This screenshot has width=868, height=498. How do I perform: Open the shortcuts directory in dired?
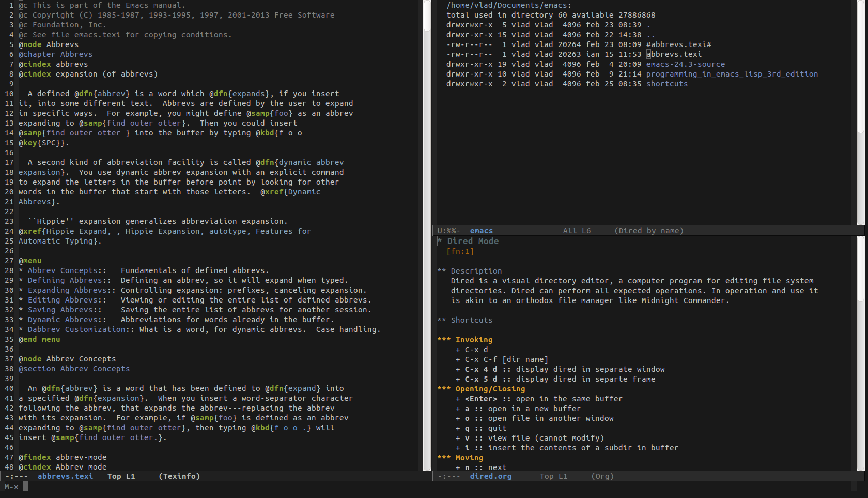(x=667, y=84)
